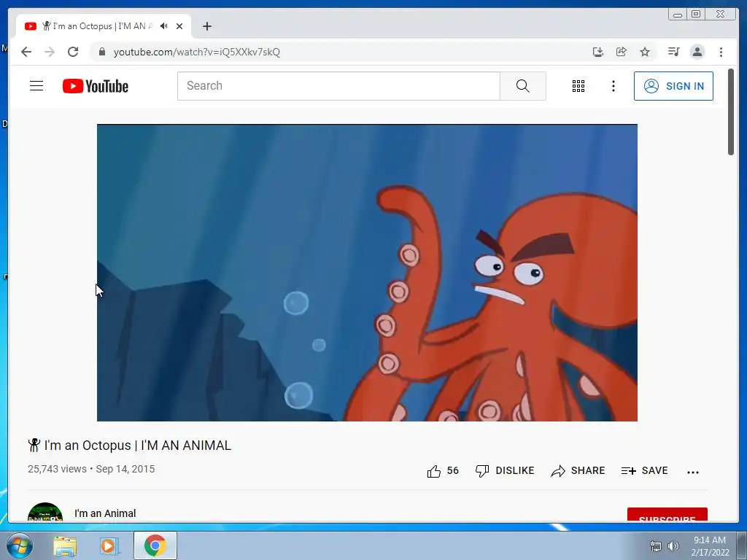Click the Show desktop strip in taskbar
Screen dimensions: 747x560
[x=742, y=545]
